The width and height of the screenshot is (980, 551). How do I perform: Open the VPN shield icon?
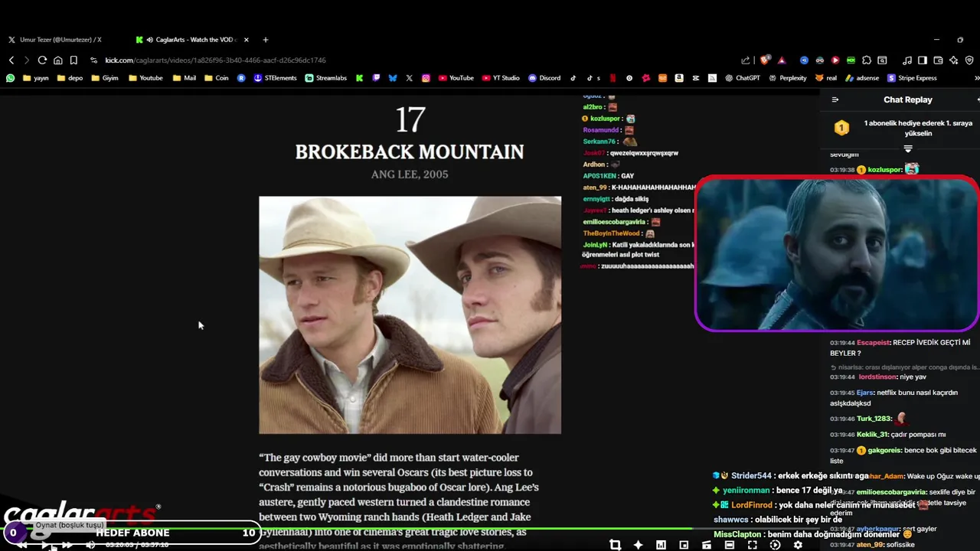[x=969, y=60]
